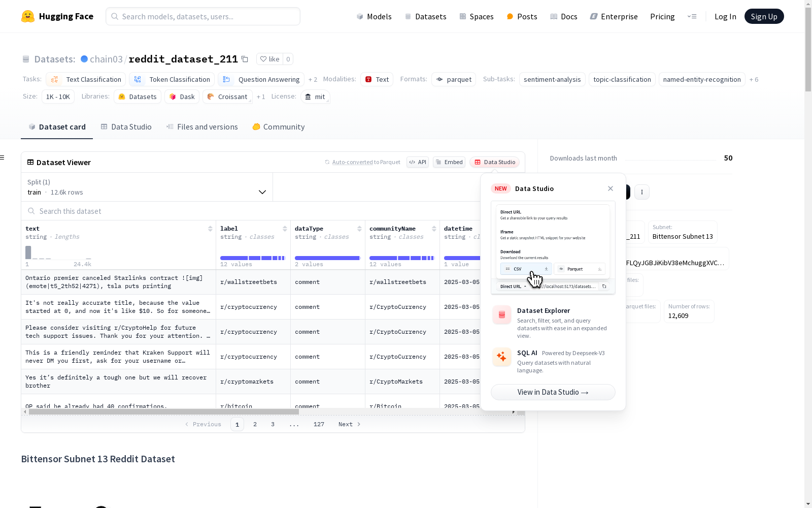Screen dimensions: 812x508
Task: Click View in Data Studio button
Action: point(553,392)
